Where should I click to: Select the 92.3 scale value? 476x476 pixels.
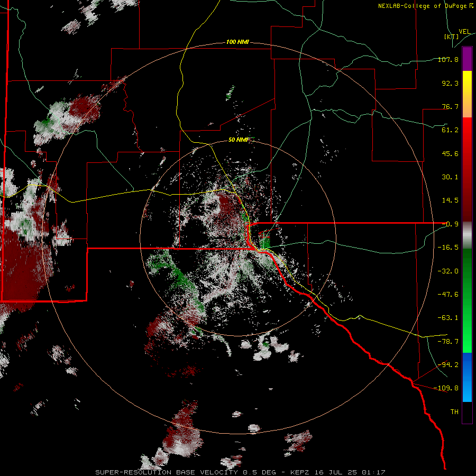(x=450, y=83)
